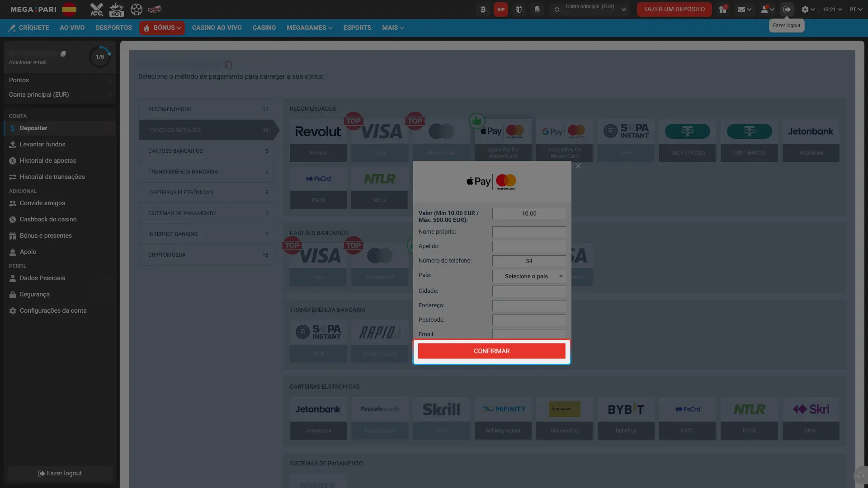This screenshot has height=488, width=868.
Task: Expand the Mais menu
Action: [393, 28]
